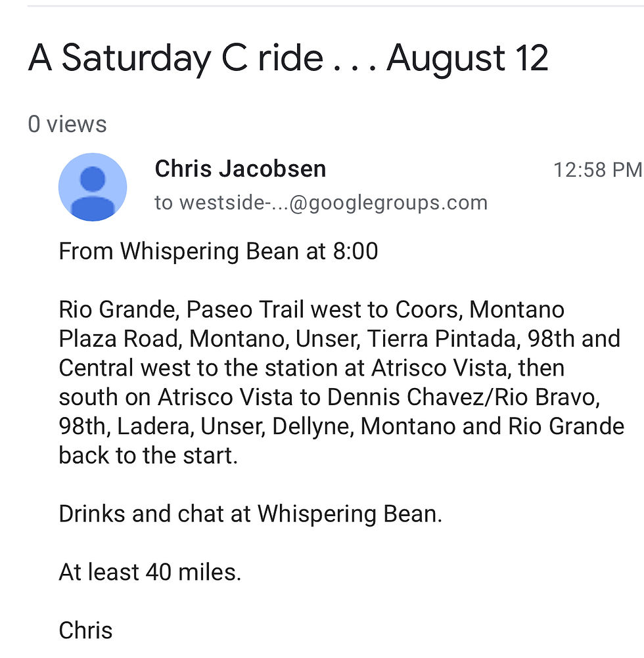The width and height of the screenshot is (644, 658).
Task: Click the text back to the start.
Action: (149, 455)
